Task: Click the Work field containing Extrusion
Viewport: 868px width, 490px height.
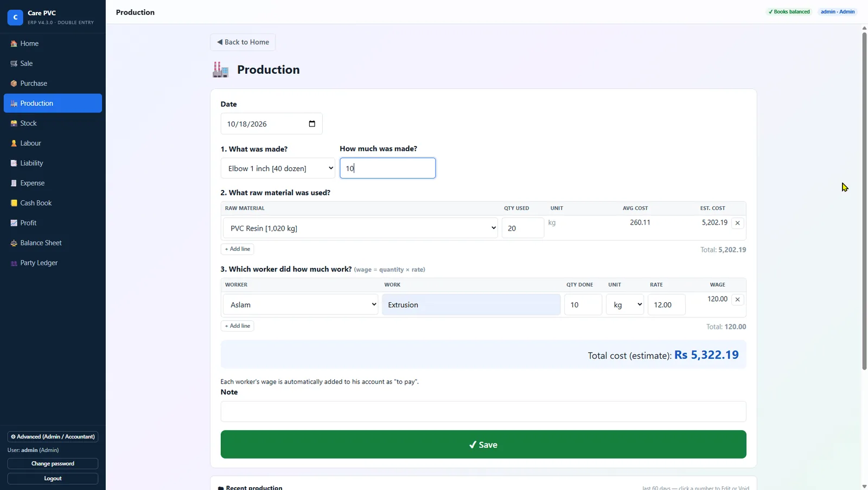Action: (x=471, y=304)
